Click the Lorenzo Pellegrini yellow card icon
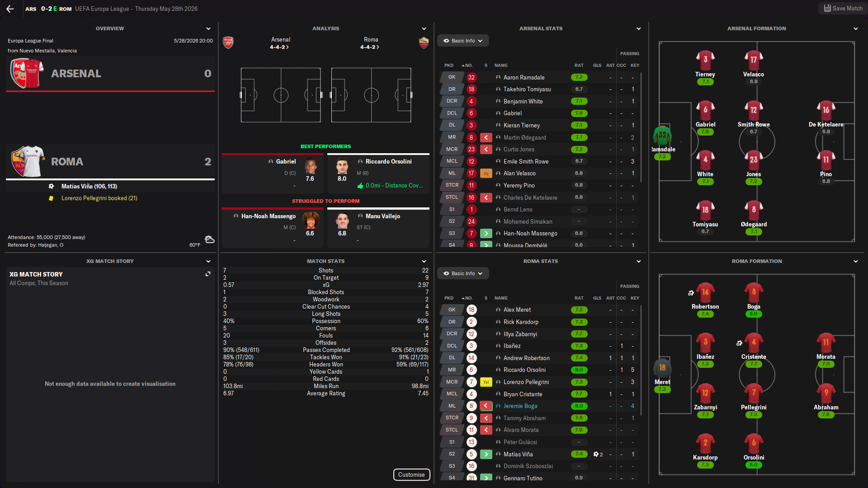 point(51,198)
